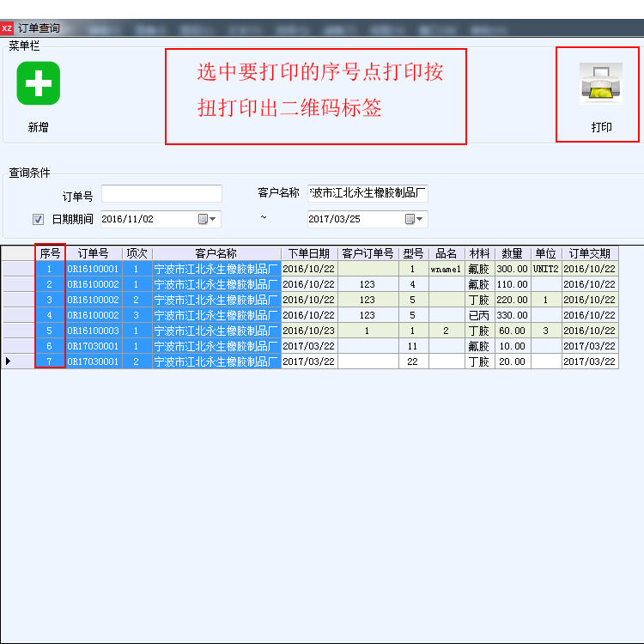Click the printer 打印 icon
644x644 pixels.
601,83
